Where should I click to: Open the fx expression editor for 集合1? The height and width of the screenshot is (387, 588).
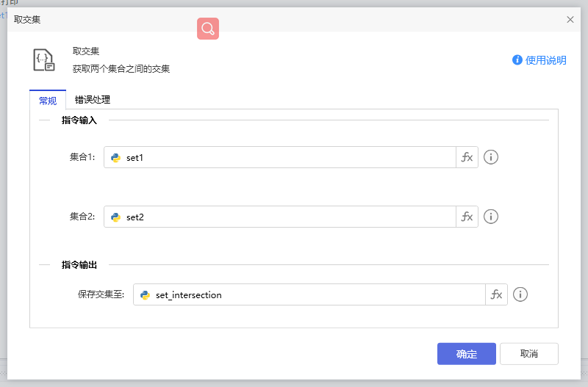tap(467, 157)
